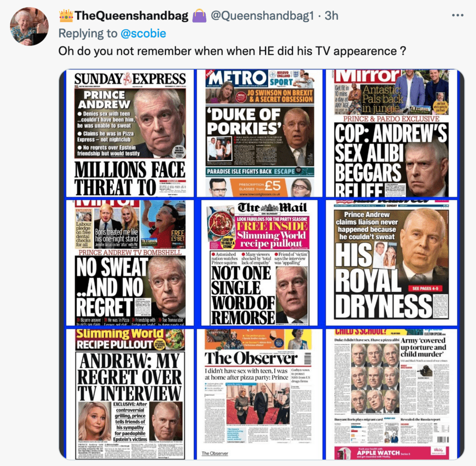Image resolution: width=476 pixels, height=466 pixels.
Task: Open the Mirror 'Sex Alibi Beggars Belief' page
Action: [391, 134]
